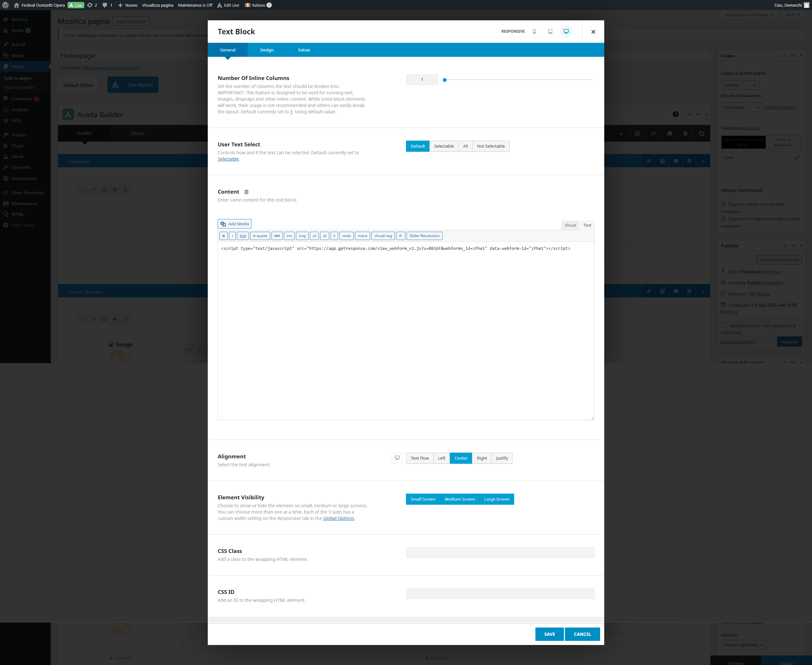Set alignment to Left
812x665 pixels.
(442, 458)
